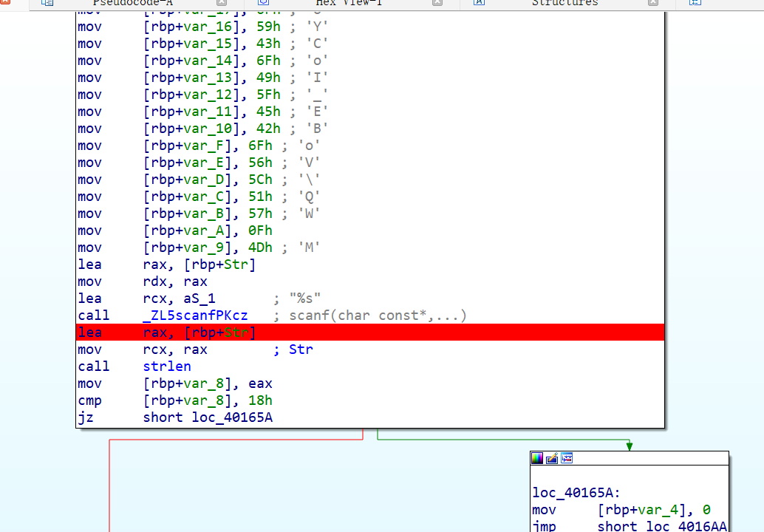Click the strlen call operand
Viewport: 764px width, 532px height.
click(x=167, y=366)
